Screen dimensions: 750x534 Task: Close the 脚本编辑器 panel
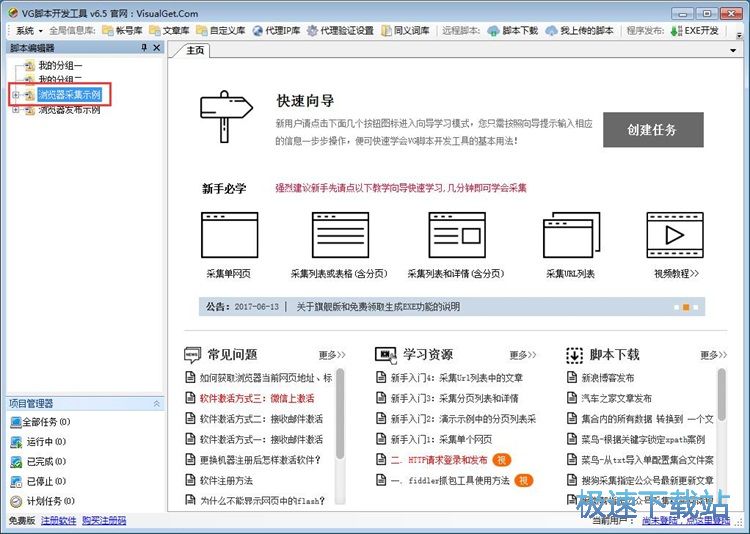[156, 47]
